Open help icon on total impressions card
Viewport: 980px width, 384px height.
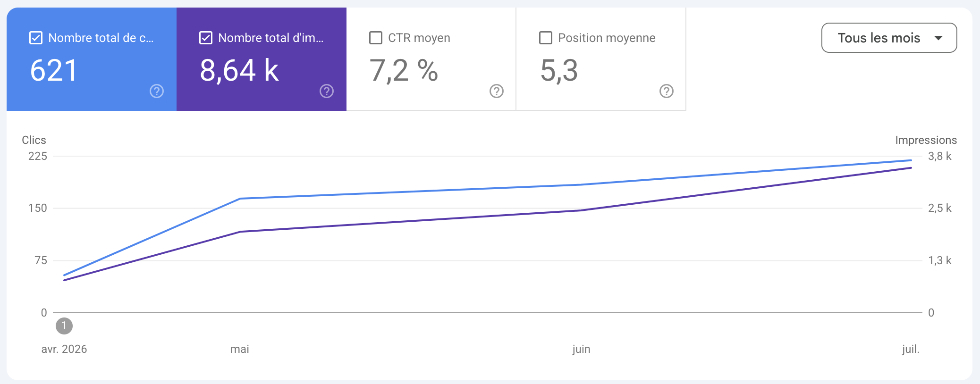point(327,91)
